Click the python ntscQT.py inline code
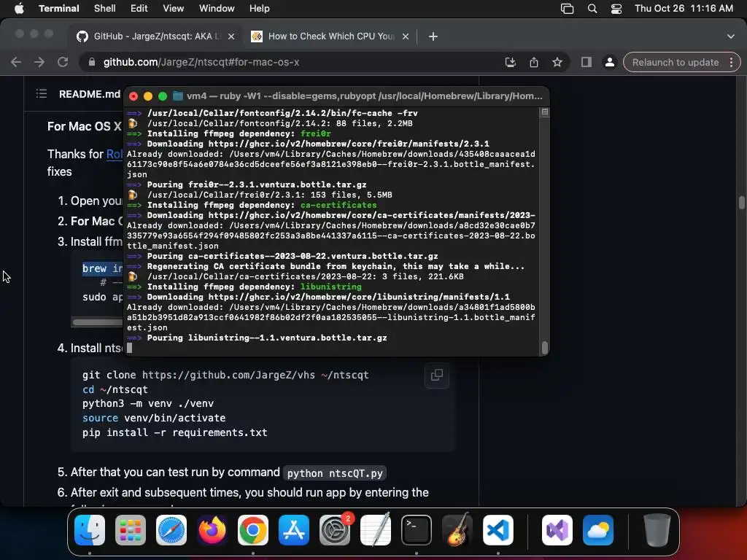The width and height of the screenshot is (747, 560). click(x=335, y=473)
